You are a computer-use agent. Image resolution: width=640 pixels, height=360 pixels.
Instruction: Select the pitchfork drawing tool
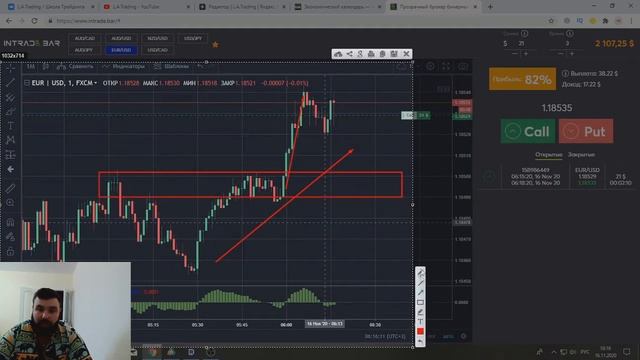coord(11,97)
